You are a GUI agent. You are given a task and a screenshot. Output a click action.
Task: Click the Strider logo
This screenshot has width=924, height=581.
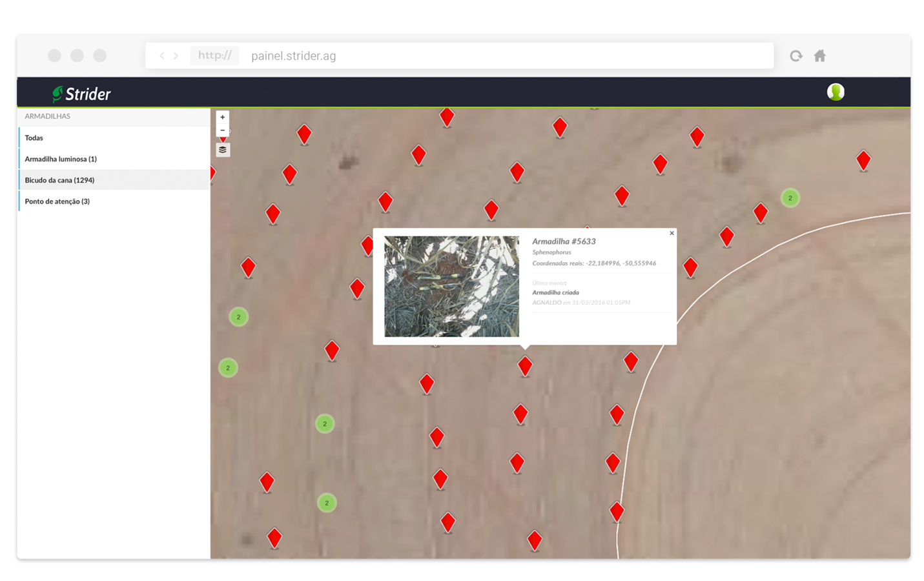(x=81, y=94)
